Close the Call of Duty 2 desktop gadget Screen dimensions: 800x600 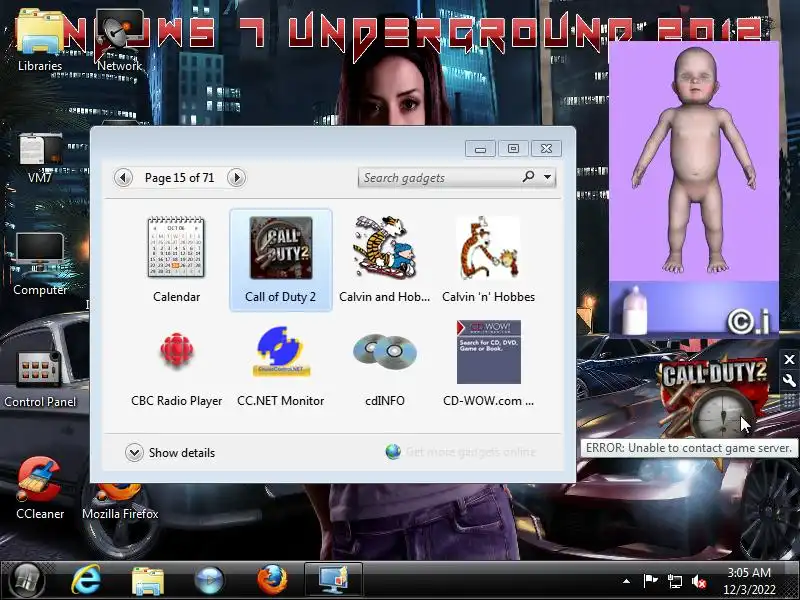coord(789,360)
